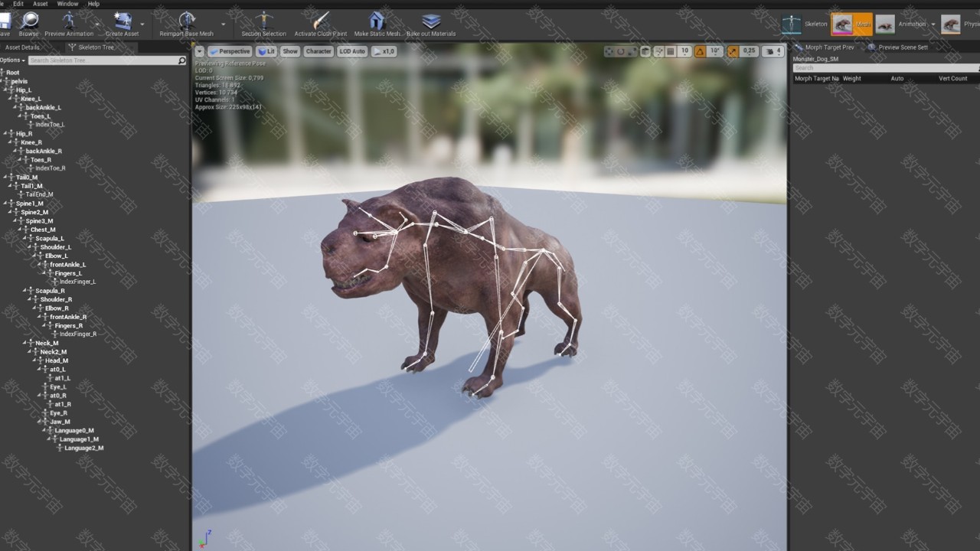Open scale snap value dropdown showing 0,25

point(750,51)
